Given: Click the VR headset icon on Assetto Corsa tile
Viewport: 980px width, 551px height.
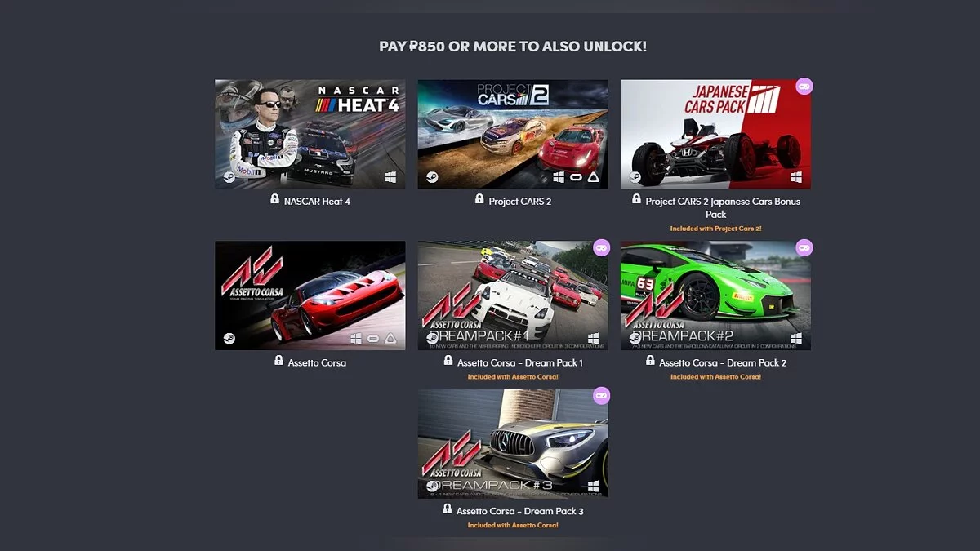Looking at the screenshot, I should point(373,338).
